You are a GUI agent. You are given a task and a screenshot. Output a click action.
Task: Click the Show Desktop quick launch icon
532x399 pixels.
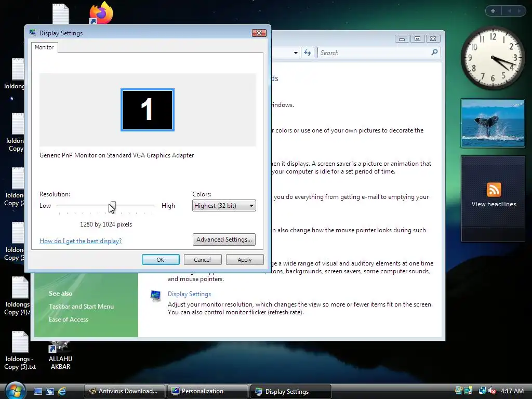[37, 391]
